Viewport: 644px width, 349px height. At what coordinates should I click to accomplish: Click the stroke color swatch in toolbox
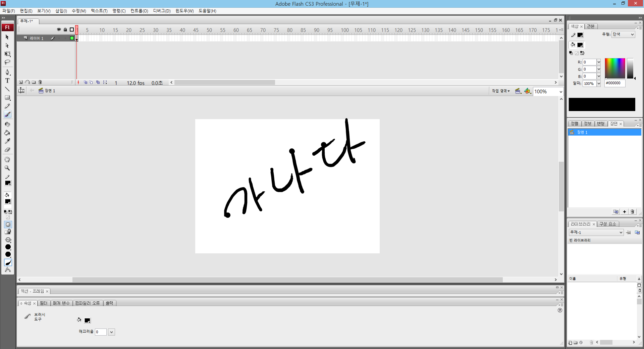coord(8,183)
